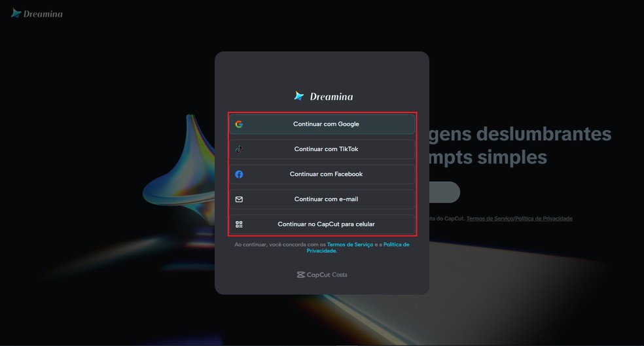Click the rounded button on background page
The image size is (644, 346).
(444, 192)
